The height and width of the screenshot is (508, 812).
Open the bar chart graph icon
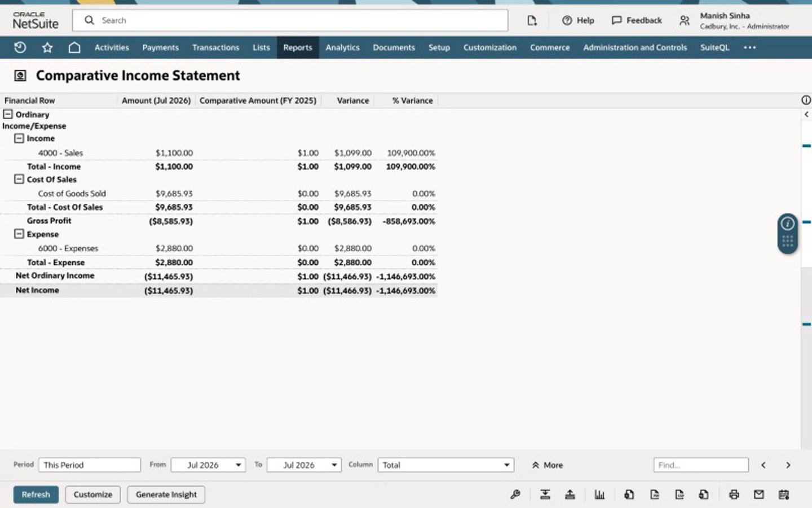pos(599,494)
